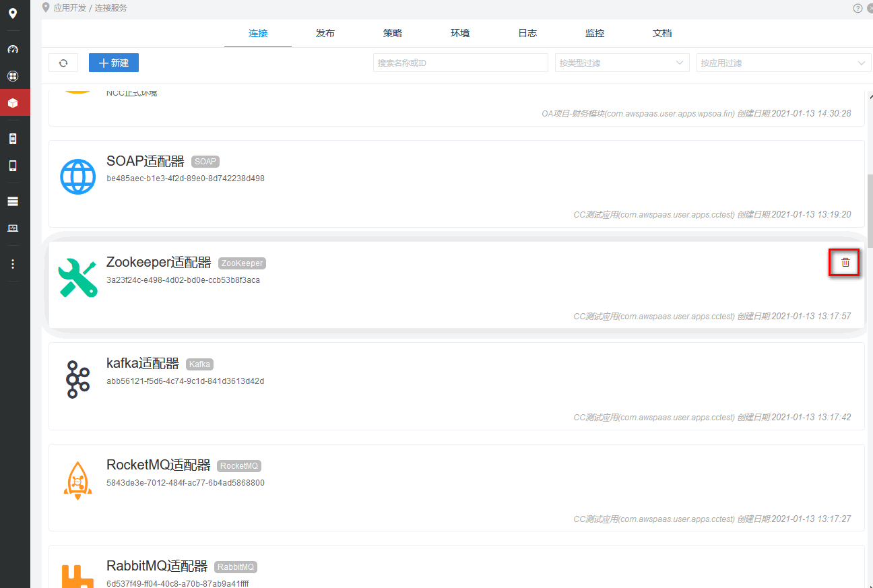Click the creation date text 2021-01-13 13:19:20
The height and width of the screenshot is (588, 873).
point(811,215)
